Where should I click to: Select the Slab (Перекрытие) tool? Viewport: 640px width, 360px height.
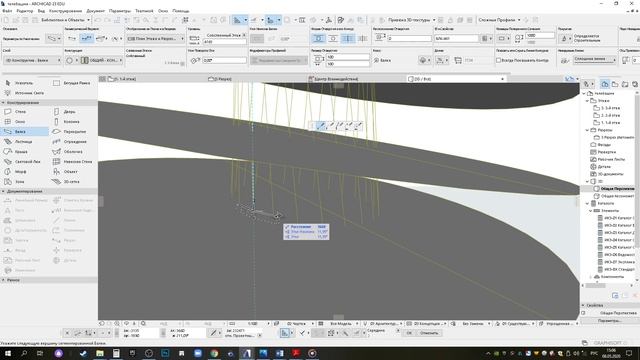click(x=70, y=131)
